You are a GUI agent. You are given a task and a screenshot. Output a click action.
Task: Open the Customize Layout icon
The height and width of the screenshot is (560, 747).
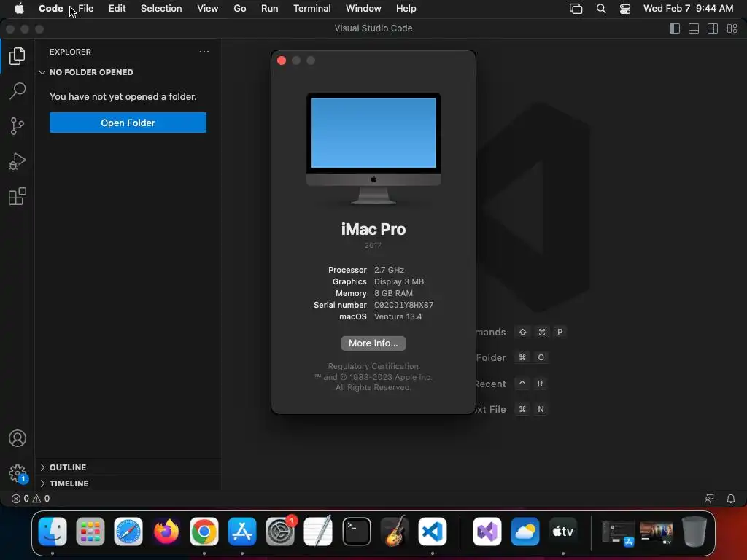732,28
